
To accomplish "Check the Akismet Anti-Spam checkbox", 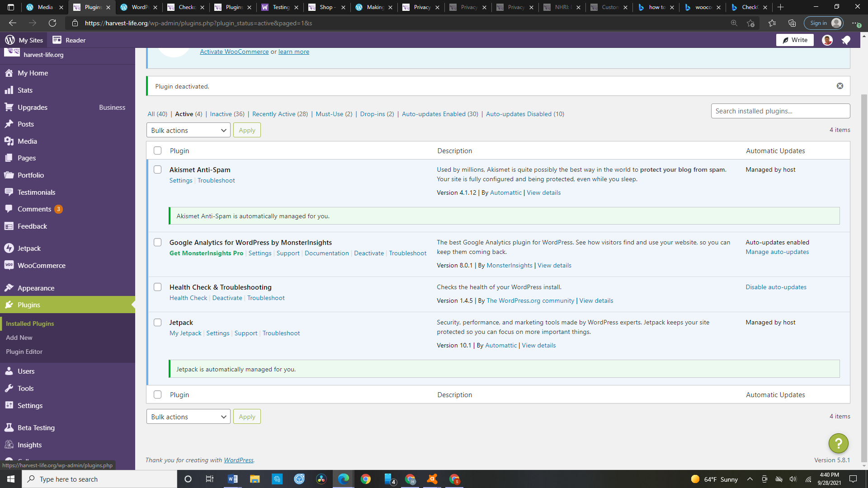I will click(x=157, y=169).
